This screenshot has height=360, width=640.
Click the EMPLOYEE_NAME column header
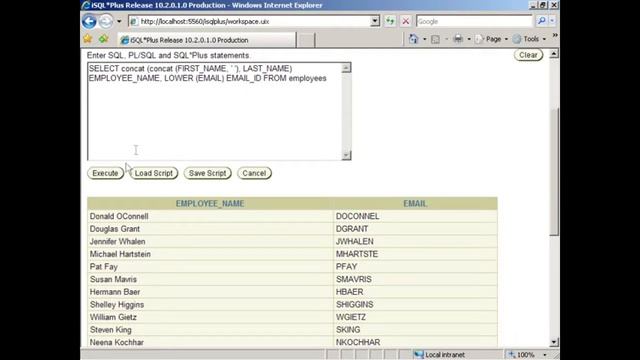tap(210, 203)
